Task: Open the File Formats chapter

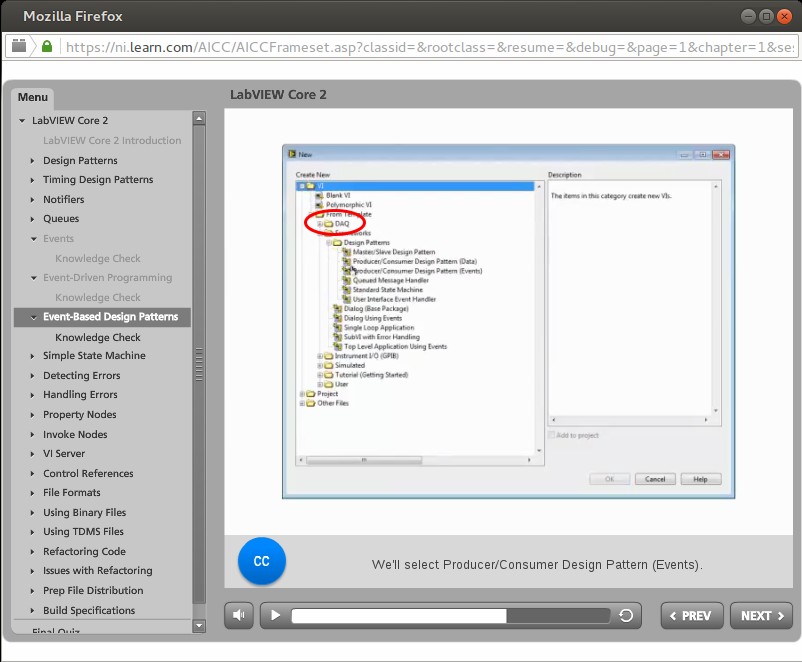Action: [x=72, y=492]
